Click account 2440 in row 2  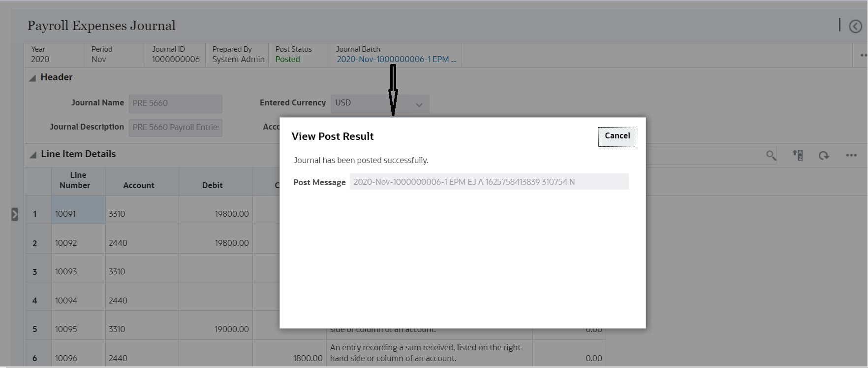pyautogui.click(x=142, y=239)
